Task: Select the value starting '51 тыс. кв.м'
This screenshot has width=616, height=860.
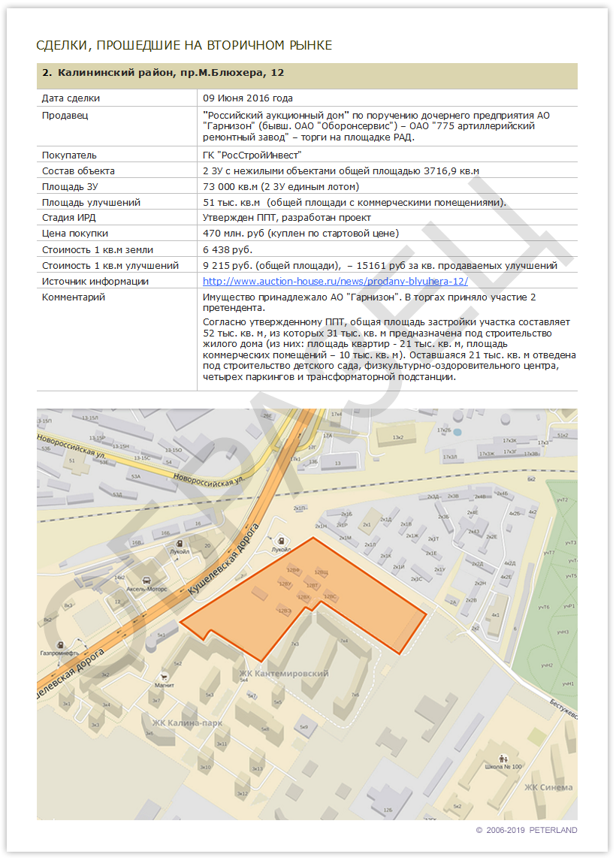Action: 355,202
